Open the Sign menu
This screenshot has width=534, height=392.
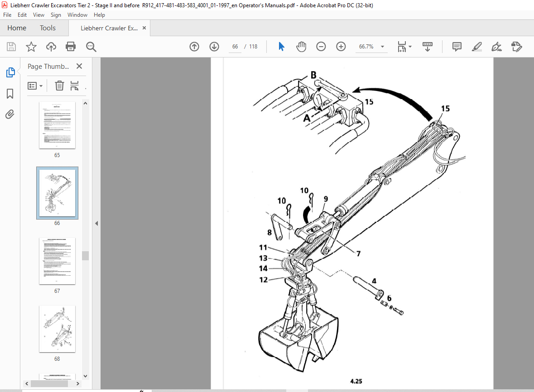pos(56,15)
